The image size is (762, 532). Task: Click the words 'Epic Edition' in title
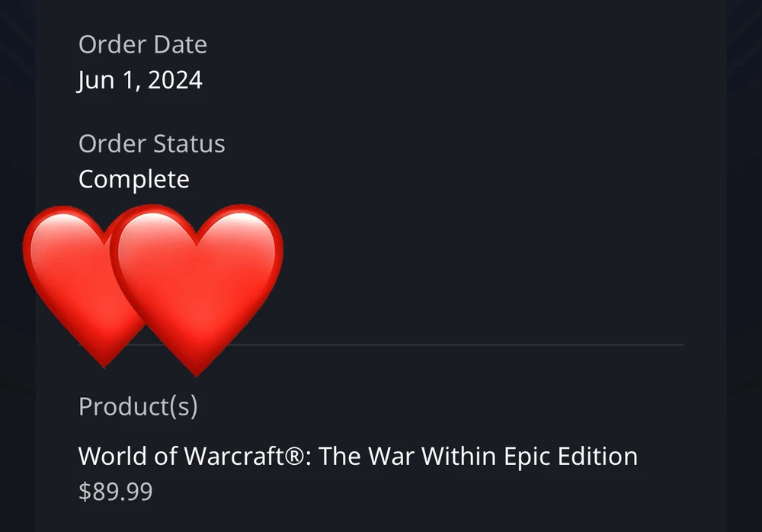pyautogui.click(x=571, y=457)
